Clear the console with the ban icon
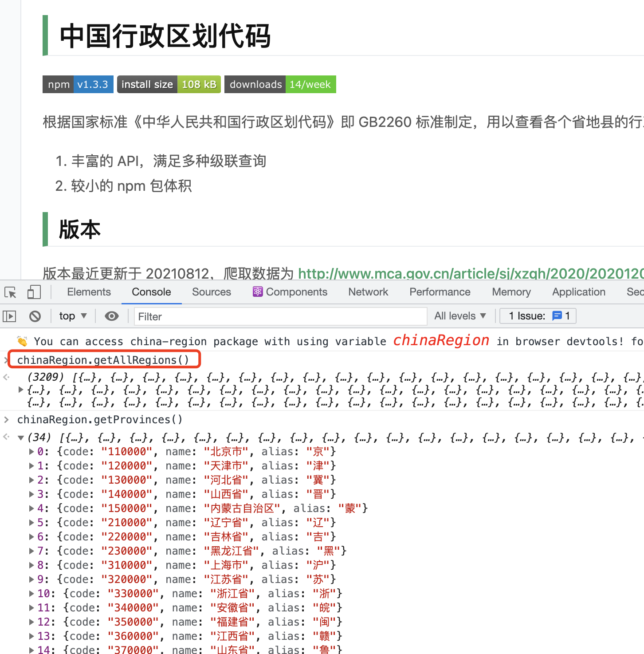644x654 pixels. click(x=35, y=316)
